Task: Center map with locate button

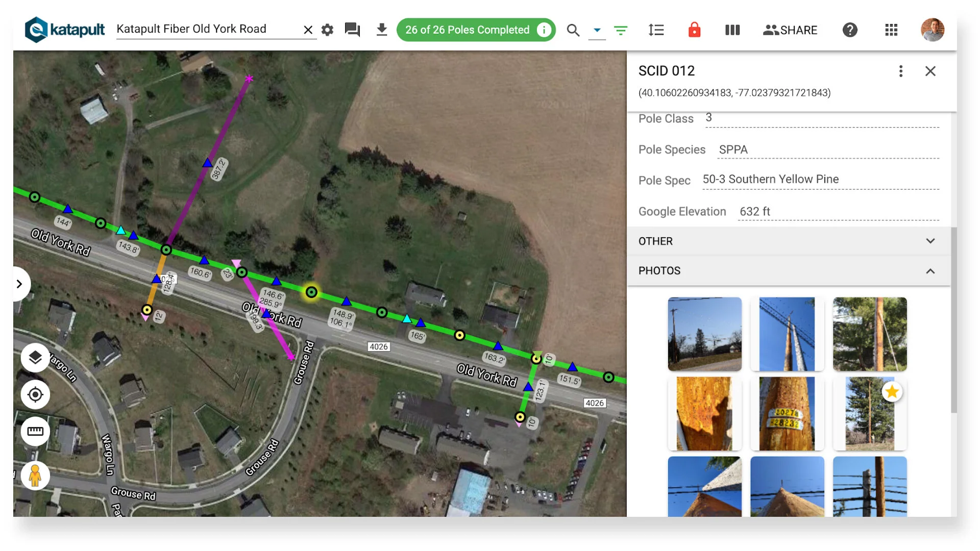Action: click(35, 394)
